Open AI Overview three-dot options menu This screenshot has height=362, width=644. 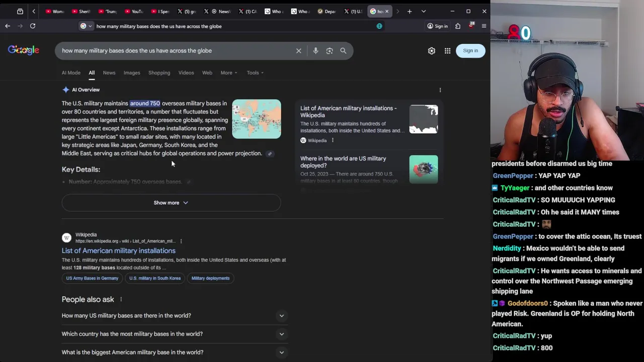440,90
